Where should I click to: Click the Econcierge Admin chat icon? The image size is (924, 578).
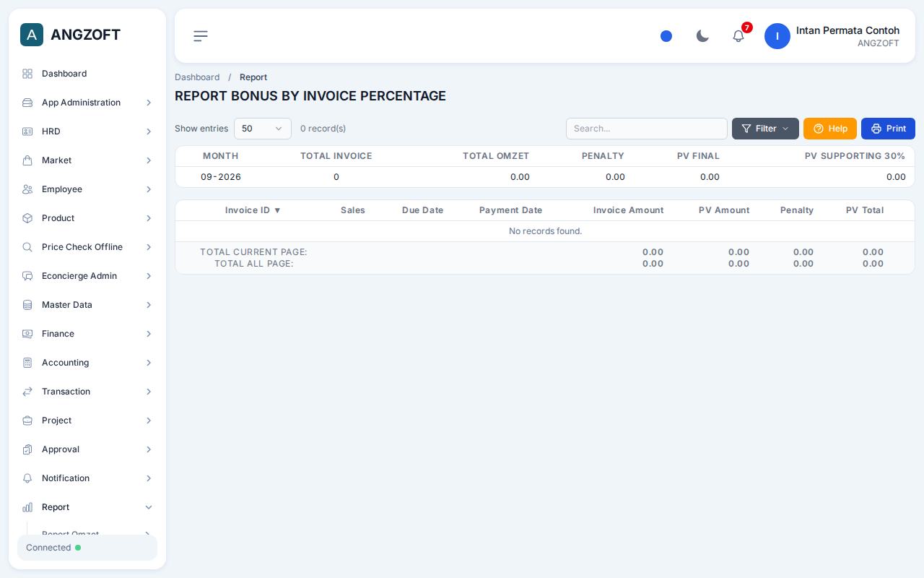[x=27, y=276]
